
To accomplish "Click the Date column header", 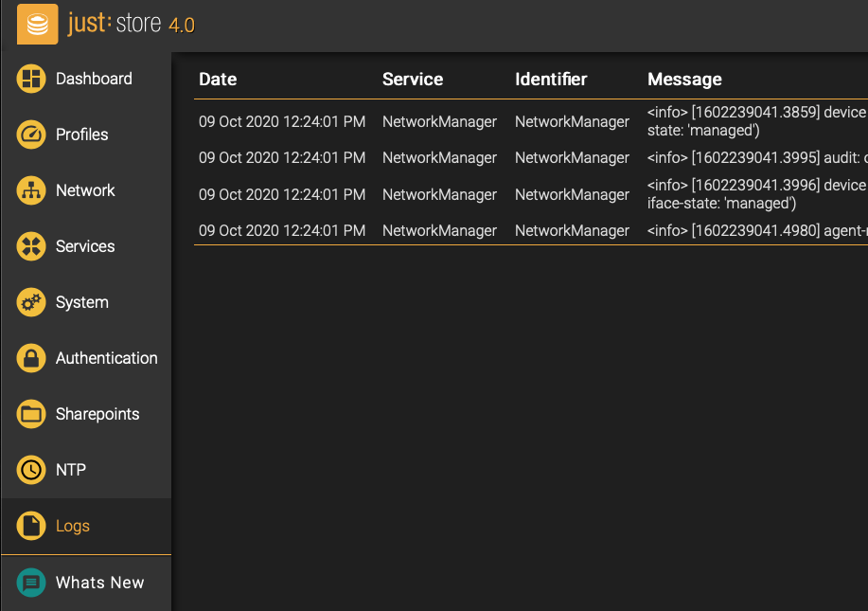I will (x=218, y=80).
